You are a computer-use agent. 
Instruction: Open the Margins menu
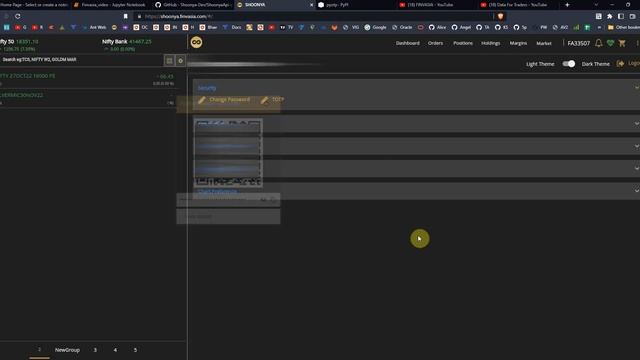pyautogui.click(x=518, y=43)
